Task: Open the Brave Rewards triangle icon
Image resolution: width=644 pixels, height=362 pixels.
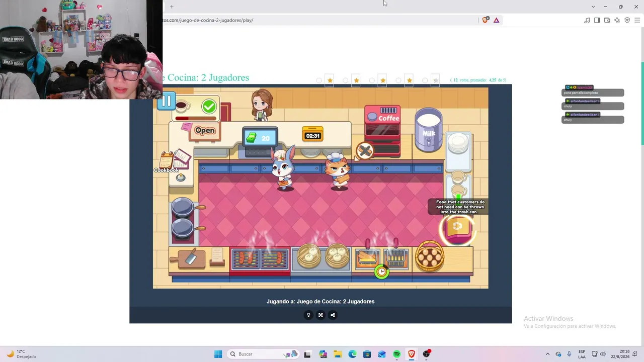Action: [497, 20]
